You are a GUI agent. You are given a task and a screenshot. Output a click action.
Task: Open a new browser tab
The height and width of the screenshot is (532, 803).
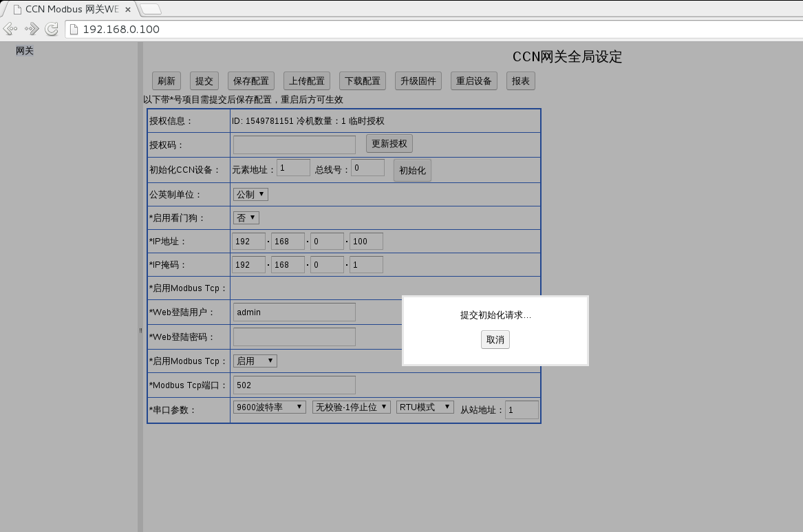(x=150, y=9)
